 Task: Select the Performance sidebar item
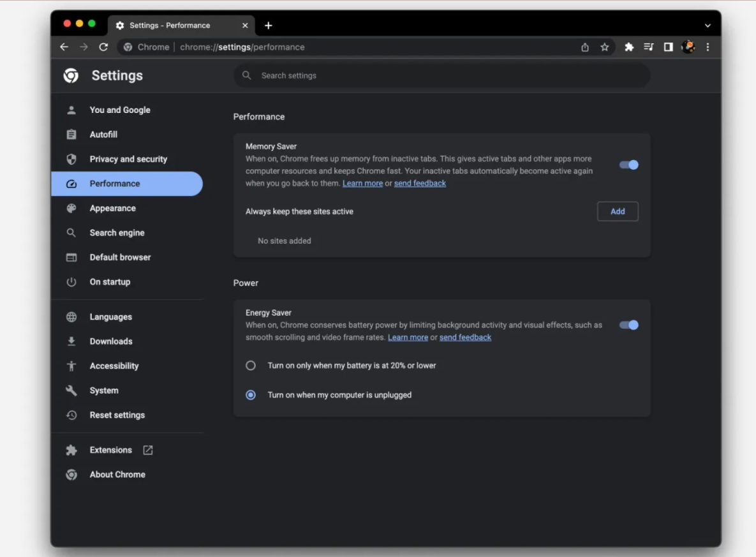click(127, 184)
